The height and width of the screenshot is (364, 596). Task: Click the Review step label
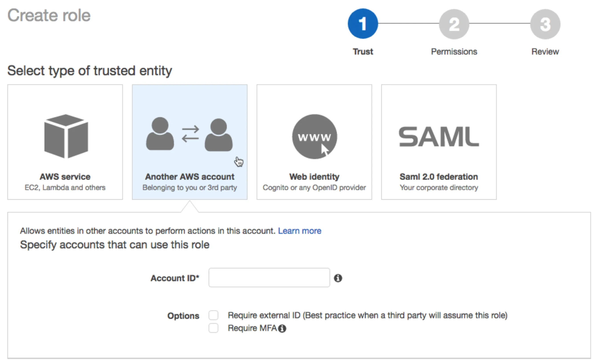[545, 52]
